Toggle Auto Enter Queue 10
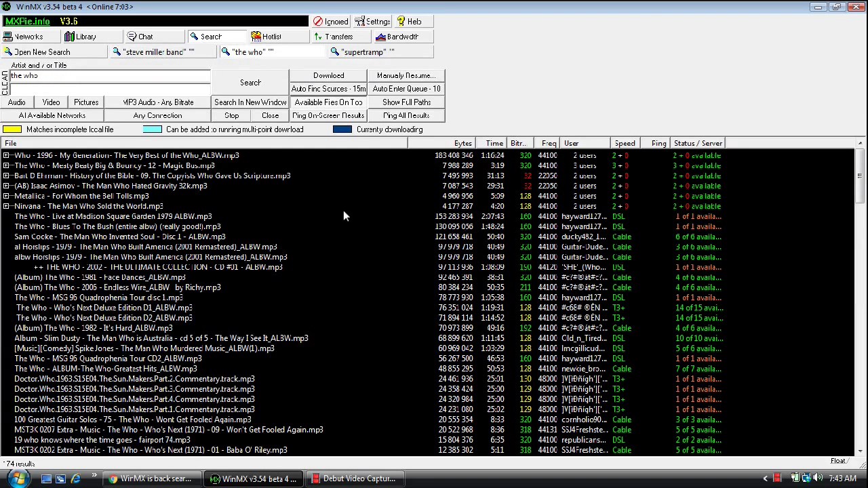The width and height of the screenshot is (868, 488). coord(406,89)
